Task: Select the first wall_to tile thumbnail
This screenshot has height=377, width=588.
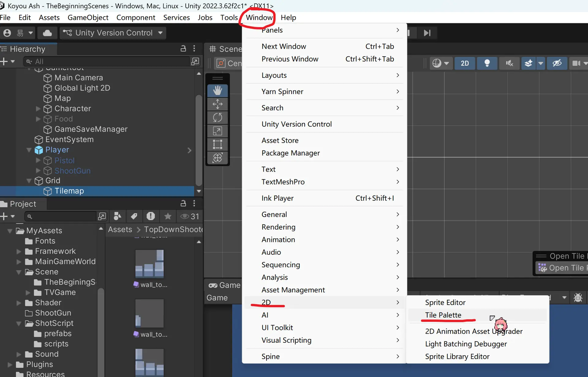Action: click(x=150, y=264)
